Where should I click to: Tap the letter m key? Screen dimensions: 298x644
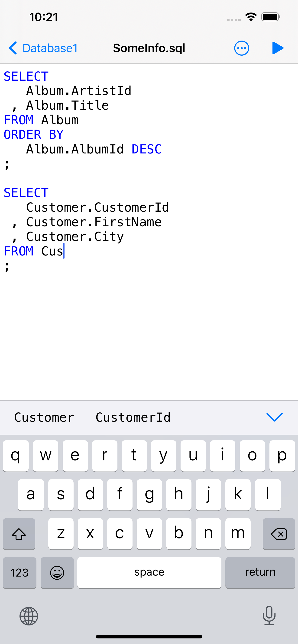pyautogui.click(x=238, y=534)
